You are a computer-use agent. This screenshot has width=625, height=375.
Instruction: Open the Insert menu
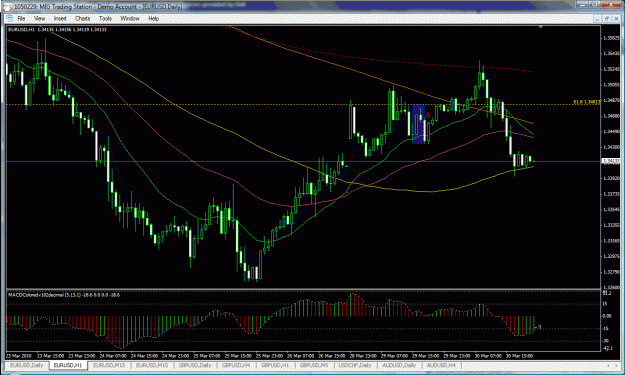(x=60, y=18)
